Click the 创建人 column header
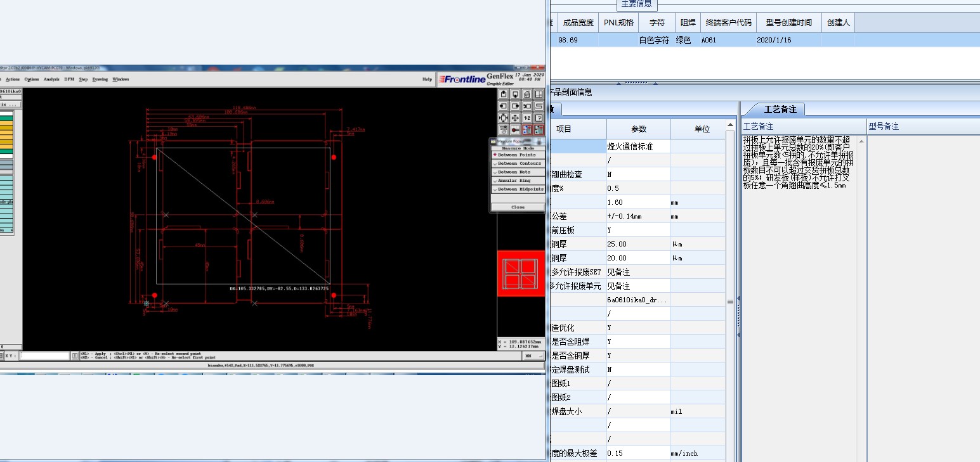Screen dimensions: 980x462 pos(839,23)
